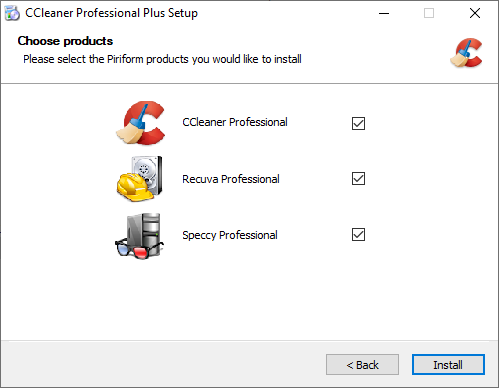Toggle the Speccy Professional checkbox
This screenshot has height=388, width=499.
coord(358,235)
